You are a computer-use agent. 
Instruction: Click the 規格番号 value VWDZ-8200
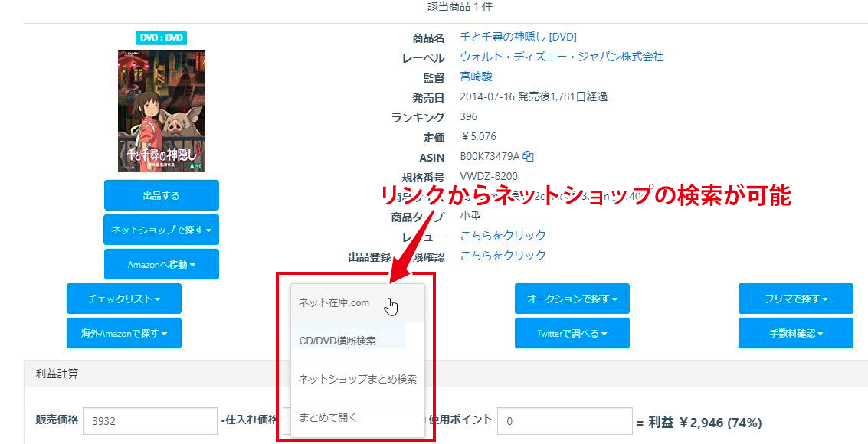click(x=489, y=176)
